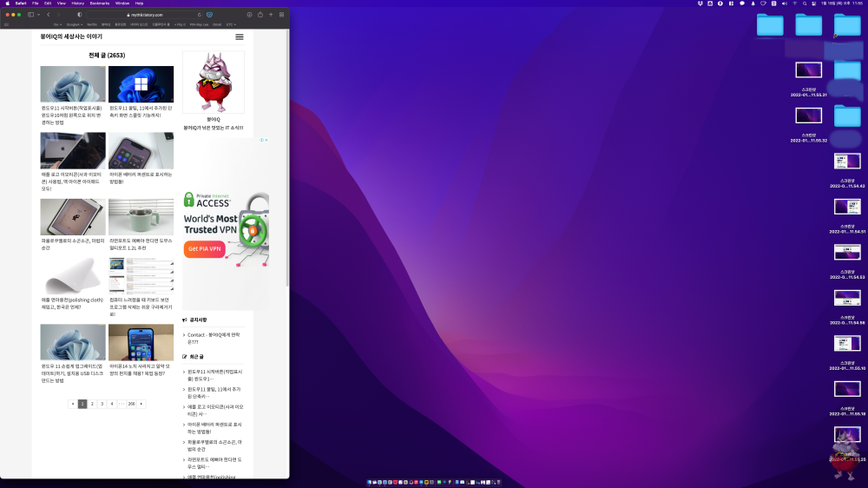Open the File menu

tap(36, 3)
